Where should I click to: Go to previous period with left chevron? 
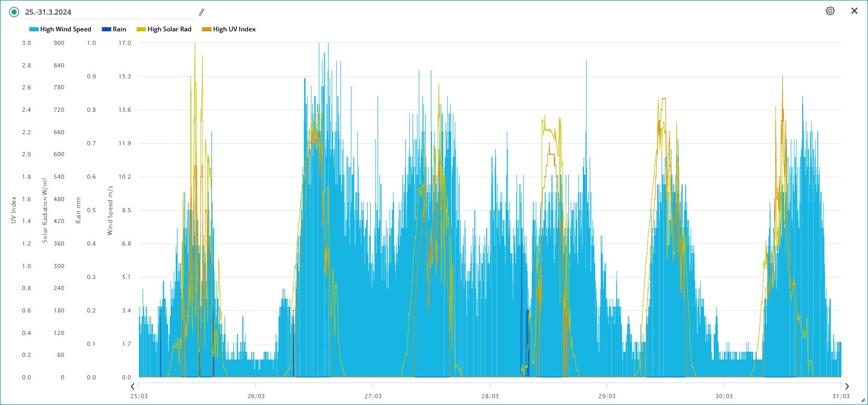coord(133,386)
